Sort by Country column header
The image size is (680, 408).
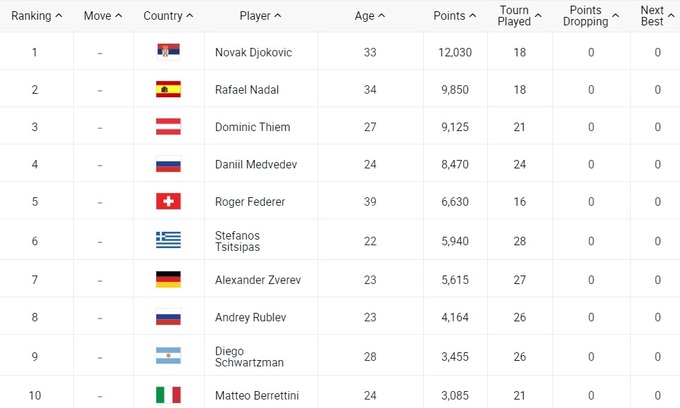(167, 16)
